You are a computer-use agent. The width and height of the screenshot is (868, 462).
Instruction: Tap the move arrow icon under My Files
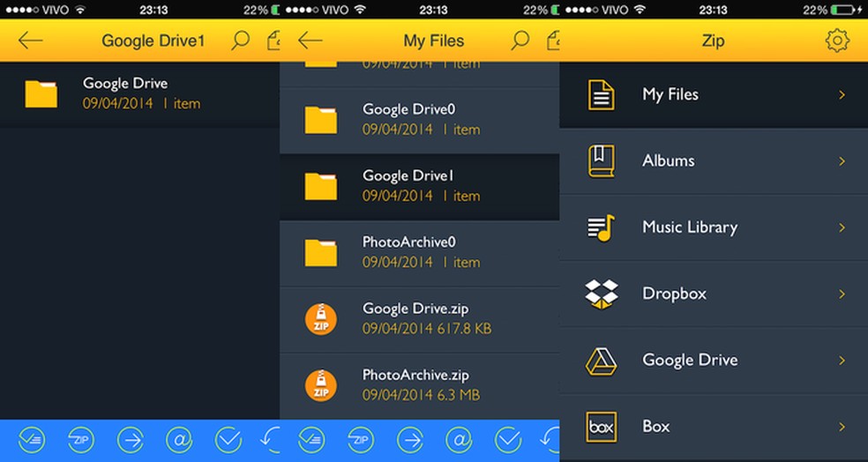(x=410, y=441)
